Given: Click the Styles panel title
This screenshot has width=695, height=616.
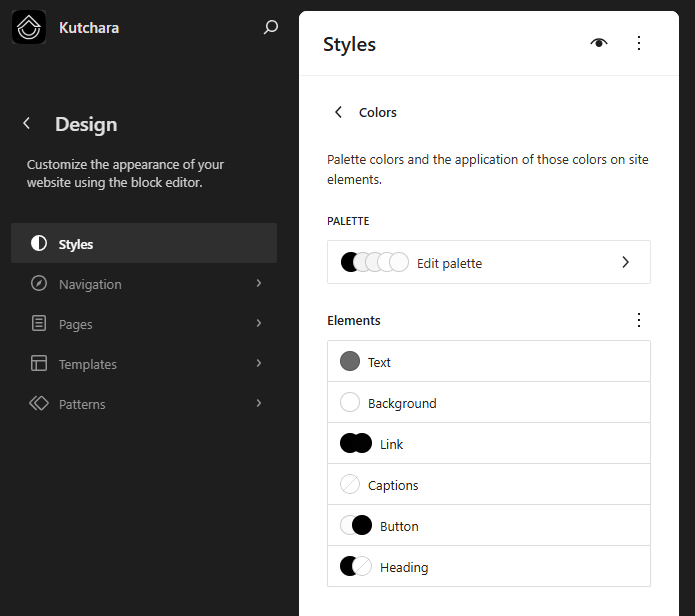Looking at the screenshot, I should (x=349, y=44).
